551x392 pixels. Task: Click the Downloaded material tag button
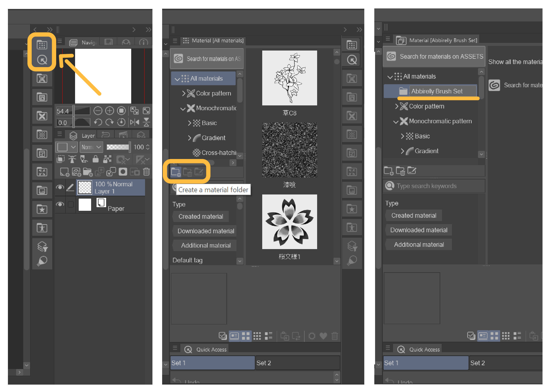point(206,231)
